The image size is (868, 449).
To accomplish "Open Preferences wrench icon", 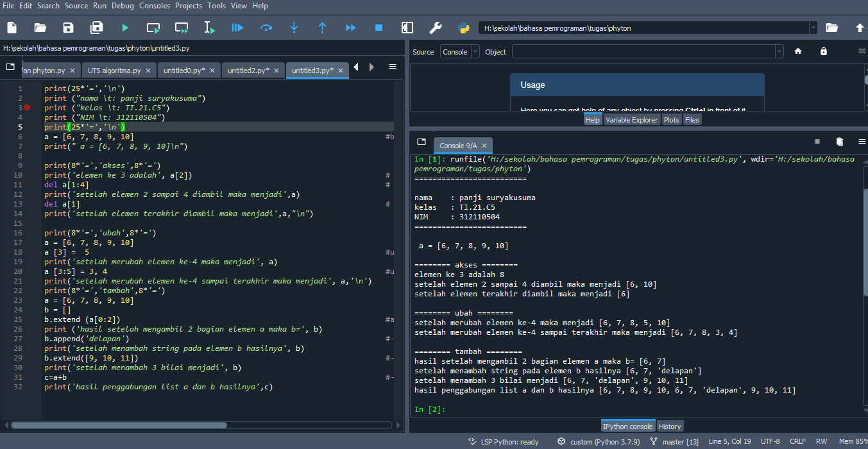I will point(436,28).
